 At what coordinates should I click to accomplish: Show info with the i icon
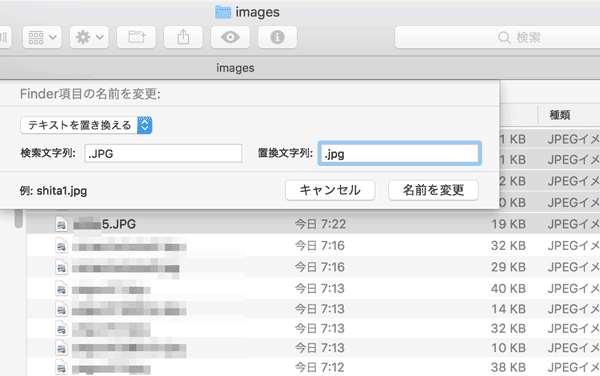pos(277,37)
